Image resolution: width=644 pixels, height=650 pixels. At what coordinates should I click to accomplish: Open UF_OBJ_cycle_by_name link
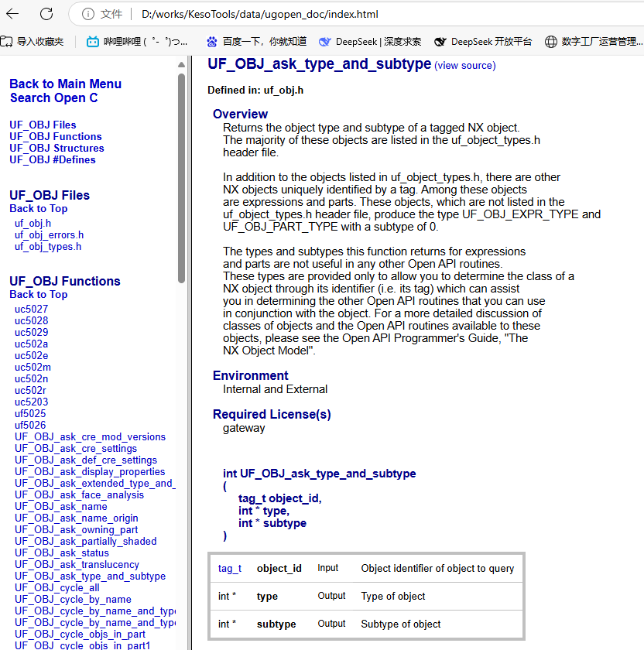[73, 600]
